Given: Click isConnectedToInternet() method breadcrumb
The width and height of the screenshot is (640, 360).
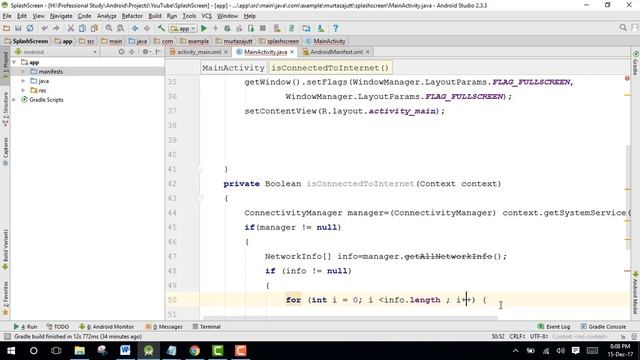Looking at the screenshot, I should (x=330, y=68).
